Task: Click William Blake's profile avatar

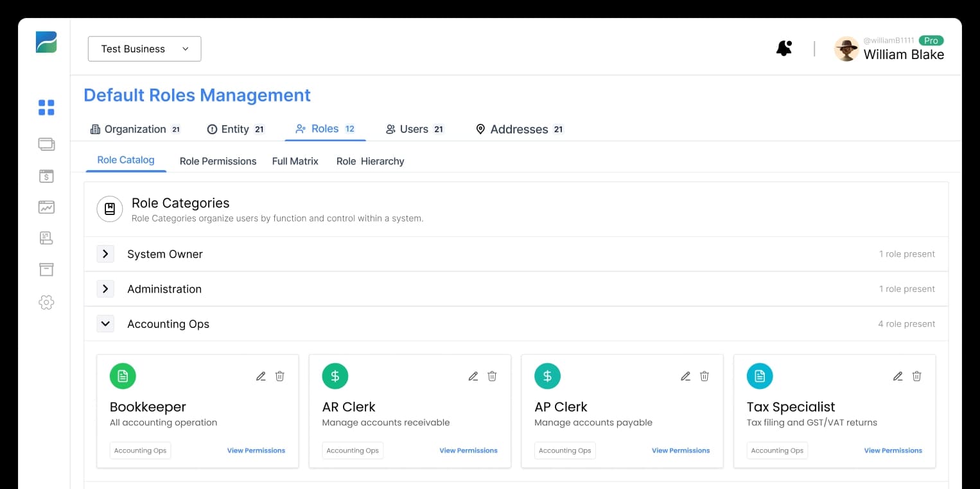Action: click(846, 48)
